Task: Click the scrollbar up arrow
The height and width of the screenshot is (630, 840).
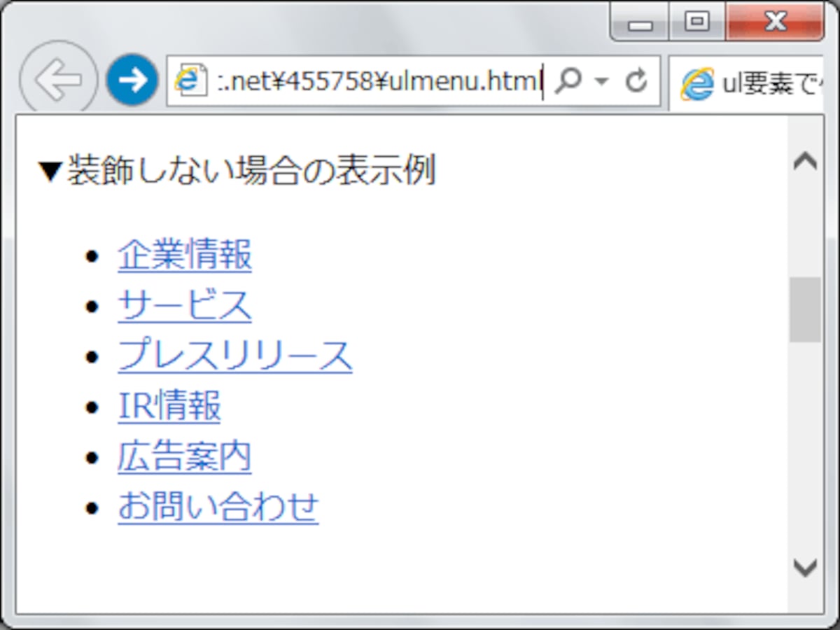Action: (x=806, y=161)
